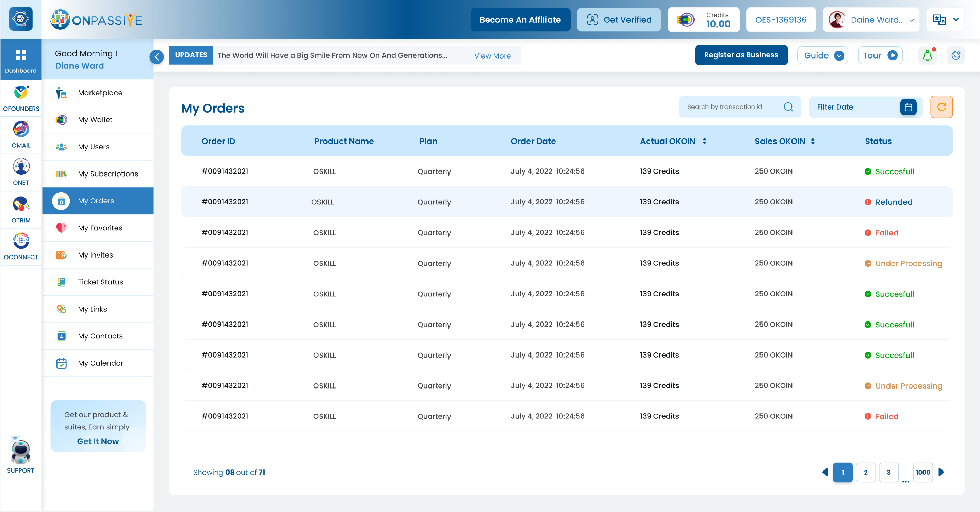Click Diane Ward greeting name
The height and width of the screenshot is (512, 980).
tap(79, 66)
